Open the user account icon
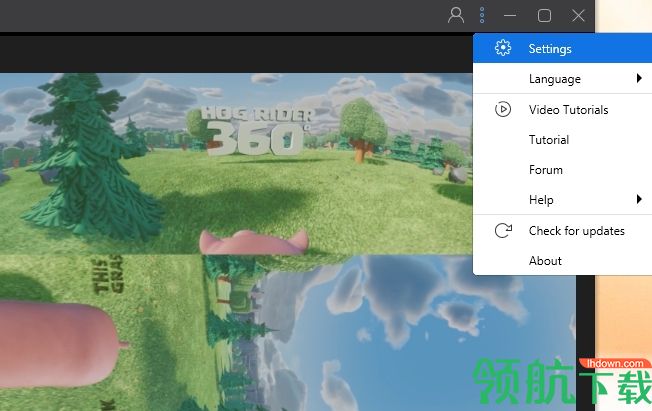This screenshot has width=652, height=411. [x=456, y=15]
